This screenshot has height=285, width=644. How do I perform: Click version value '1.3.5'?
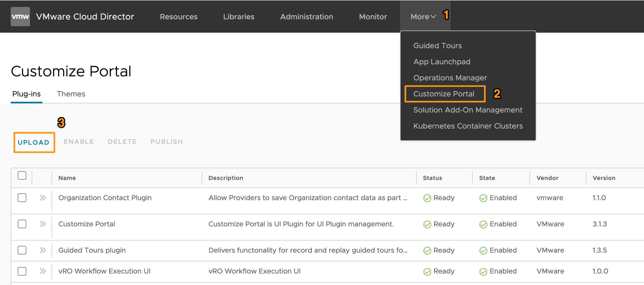[x=600, y=250]
